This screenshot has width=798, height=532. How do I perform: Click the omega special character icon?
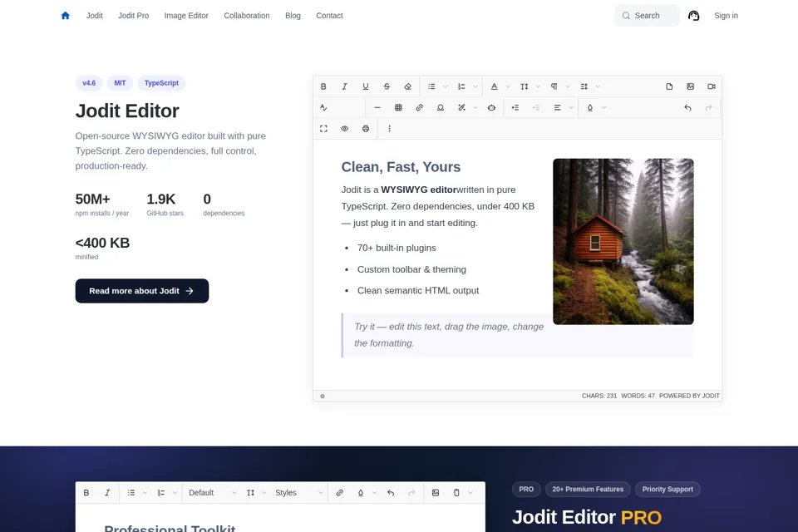pos(441,107)
